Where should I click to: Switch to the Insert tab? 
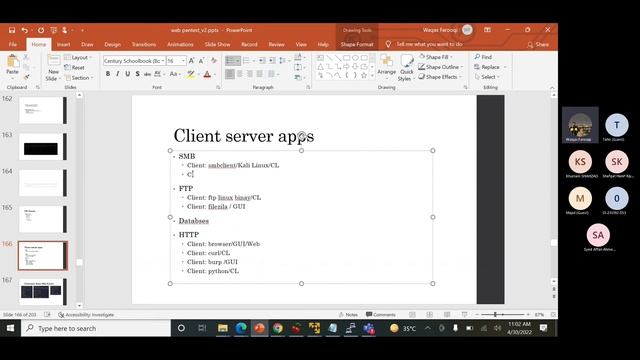63,44
